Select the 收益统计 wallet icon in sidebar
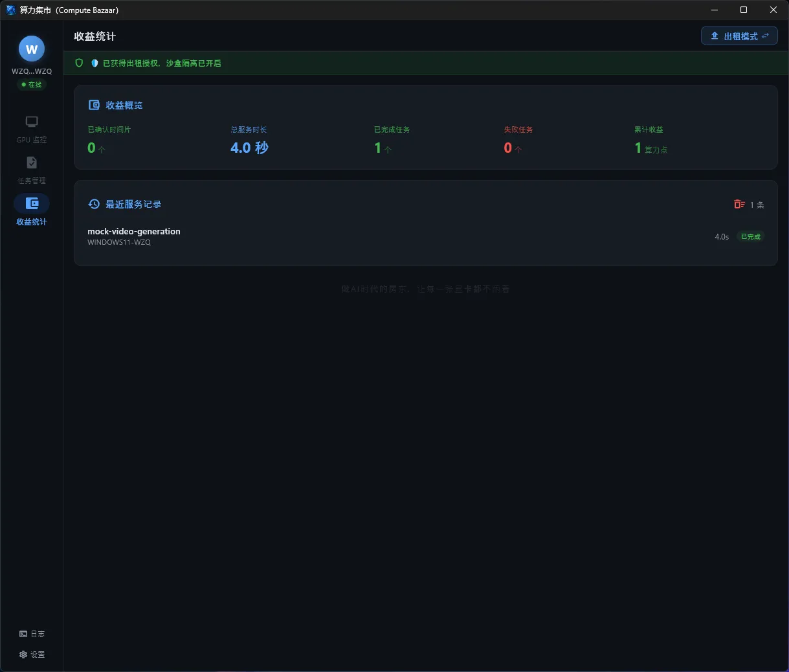Viewport: 789px width, 672px height. pos(32,204)
